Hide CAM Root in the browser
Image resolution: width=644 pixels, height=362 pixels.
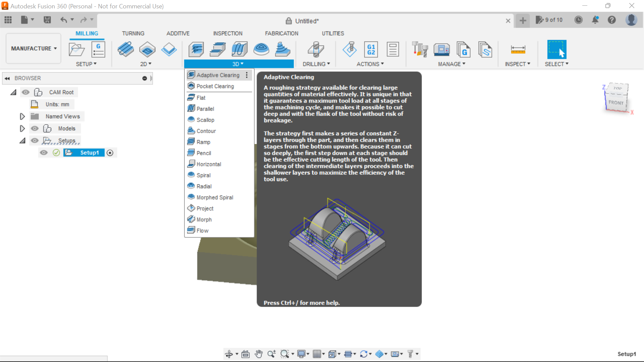pos(26,92)
